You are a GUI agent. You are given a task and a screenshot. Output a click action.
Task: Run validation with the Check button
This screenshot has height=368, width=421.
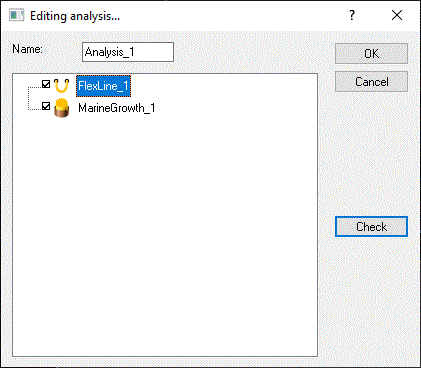(371, 227)
